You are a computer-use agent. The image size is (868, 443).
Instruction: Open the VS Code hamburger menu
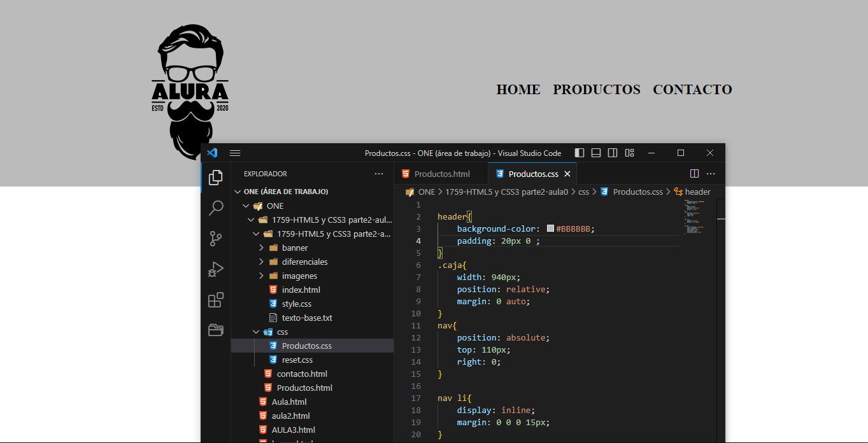click(235, 153)
